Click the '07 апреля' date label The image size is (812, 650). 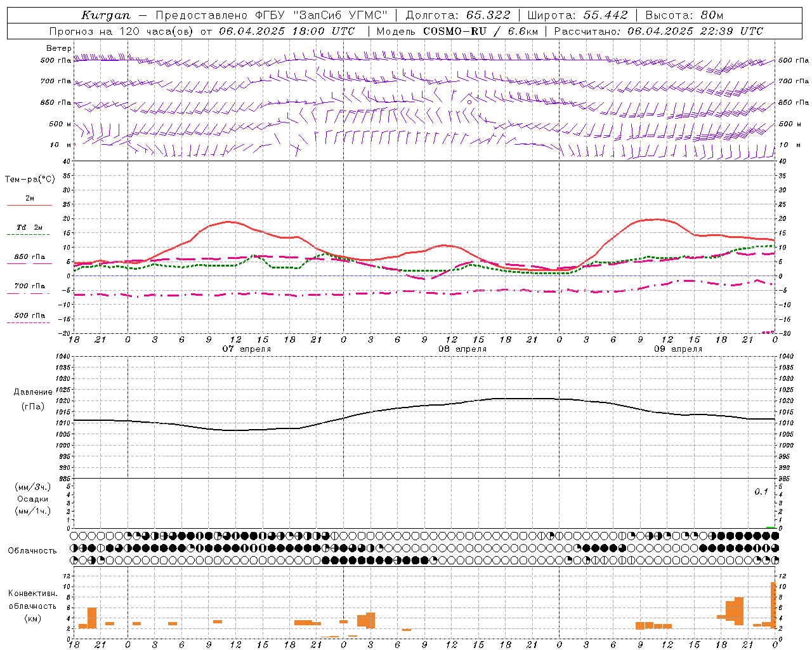pos(246,349)
